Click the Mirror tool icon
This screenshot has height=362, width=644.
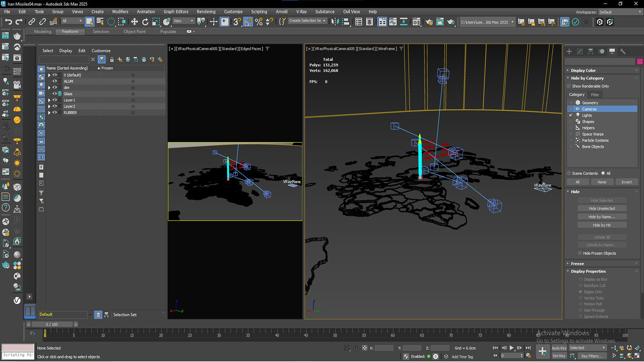point(335,21)
